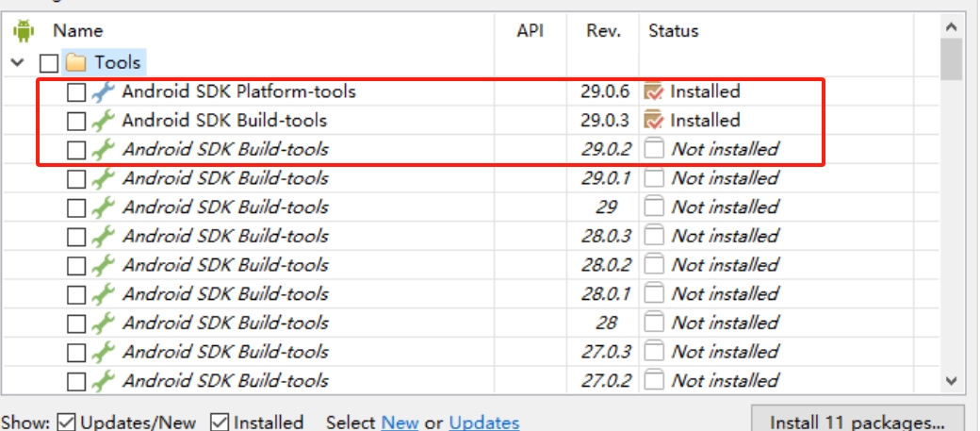Viewport: 980px width, 431px height.
Task: Click Not installed icon for rev 27.0.3
Action: (x=654, y=352)
